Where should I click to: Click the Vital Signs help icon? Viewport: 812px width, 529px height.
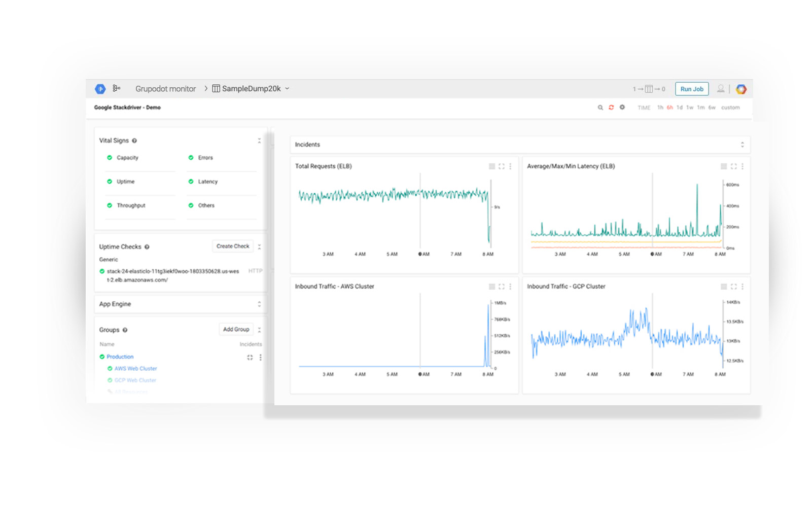coord(134,141)
